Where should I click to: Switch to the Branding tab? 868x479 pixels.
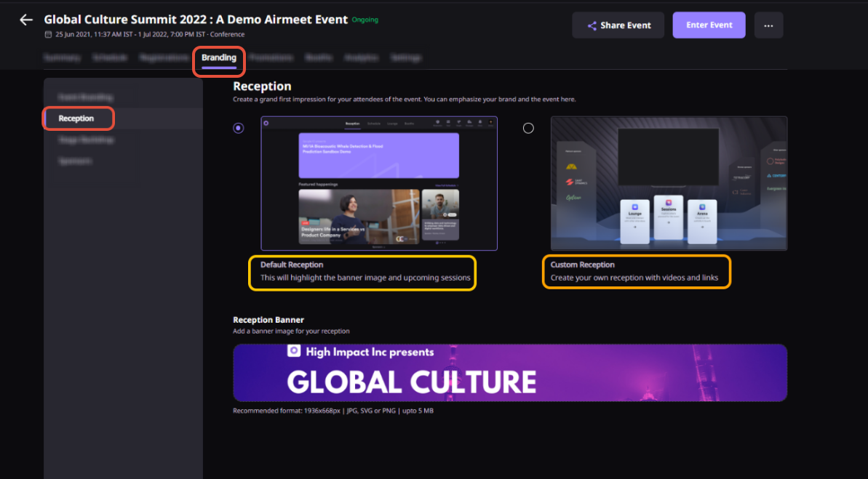coord(219,57)
